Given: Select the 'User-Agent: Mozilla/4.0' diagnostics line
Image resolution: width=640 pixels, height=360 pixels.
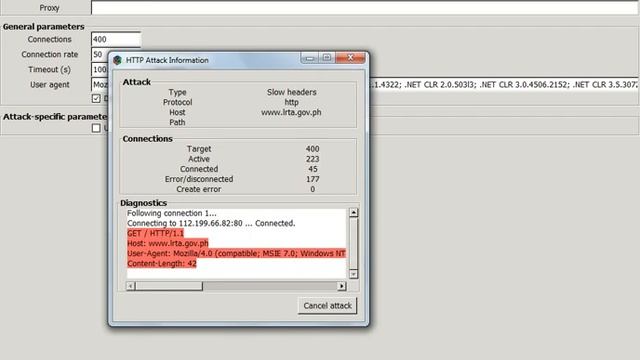Looking at the screenshot, I should click(x=236, y=253).
